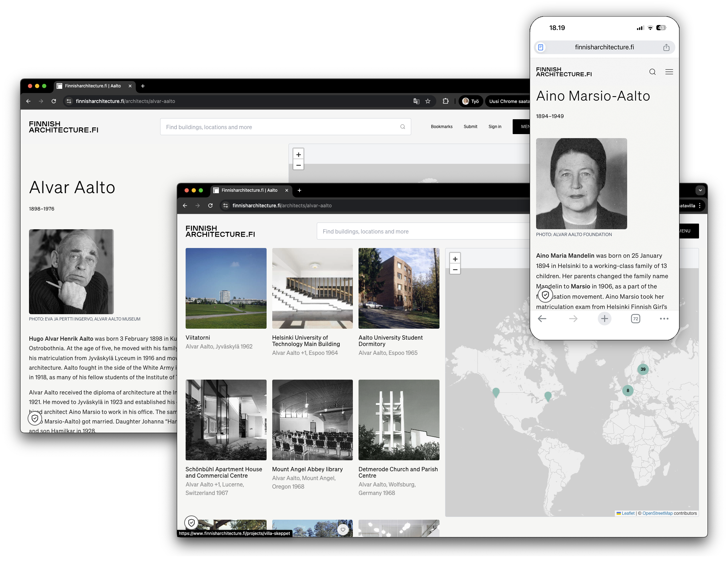Click the translate page icon in address bar
This screenshot has height=565, width=728.
(416, 101)
